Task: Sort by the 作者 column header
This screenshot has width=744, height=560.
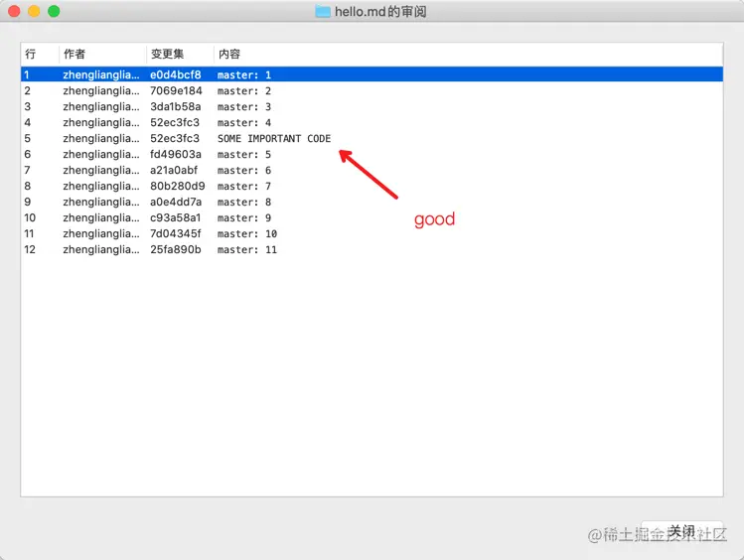Action: tap(102, 54)
